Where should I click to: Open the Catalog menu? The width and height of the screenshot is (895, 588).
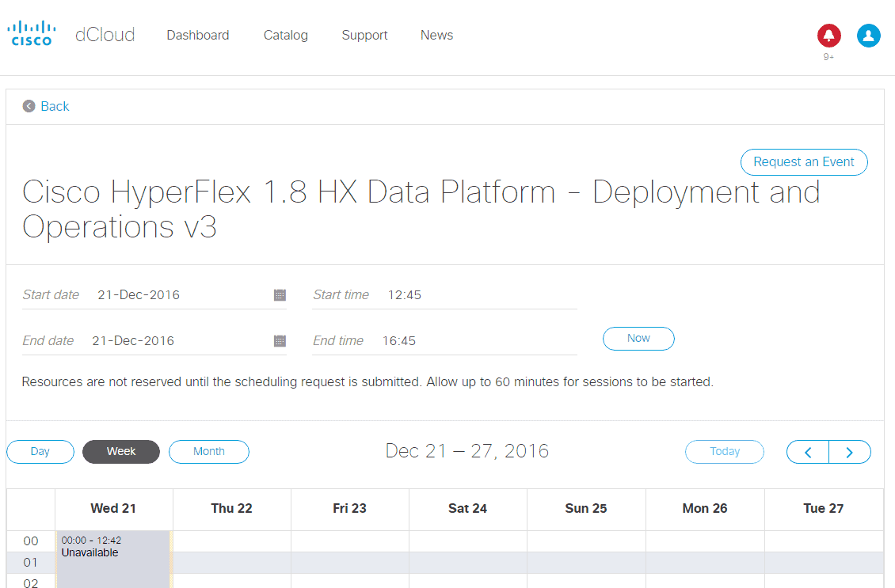pos(285,36)
